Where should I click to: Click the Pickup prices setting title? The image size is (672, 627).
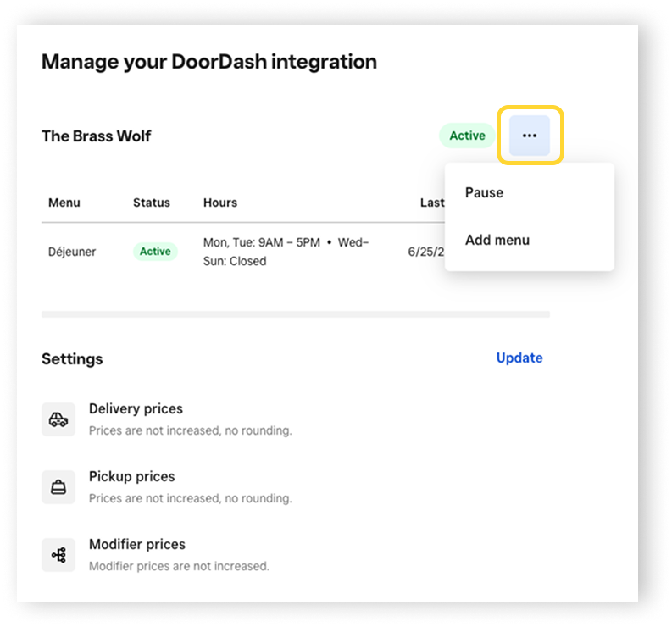point(132,476)
